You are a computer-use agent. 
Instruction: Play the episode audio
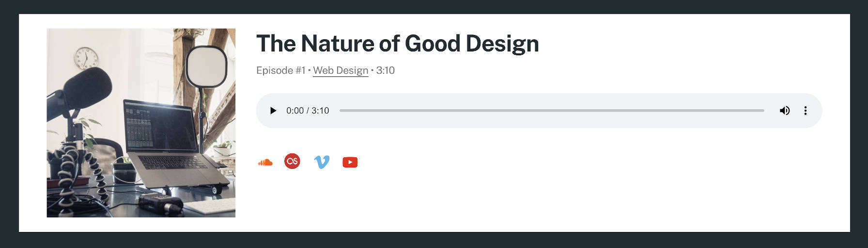coord(273,111)
